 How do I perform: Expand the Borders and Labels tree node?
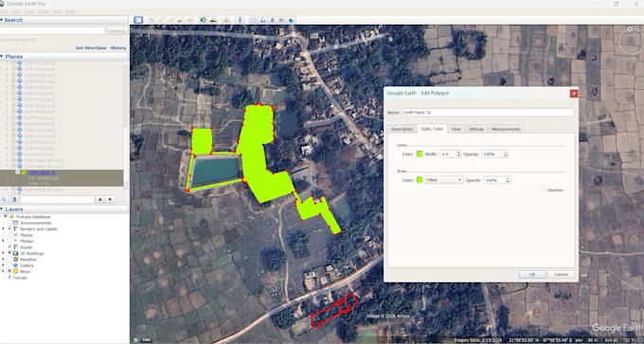(x=3, y=229)
